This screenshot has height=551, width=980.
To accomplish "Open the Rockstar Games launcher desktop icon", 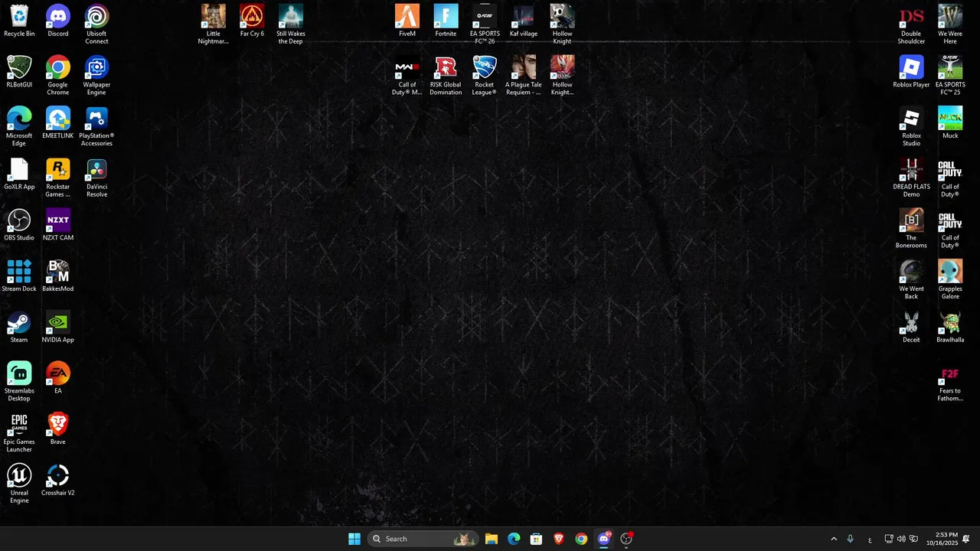I will pos(58,178).
